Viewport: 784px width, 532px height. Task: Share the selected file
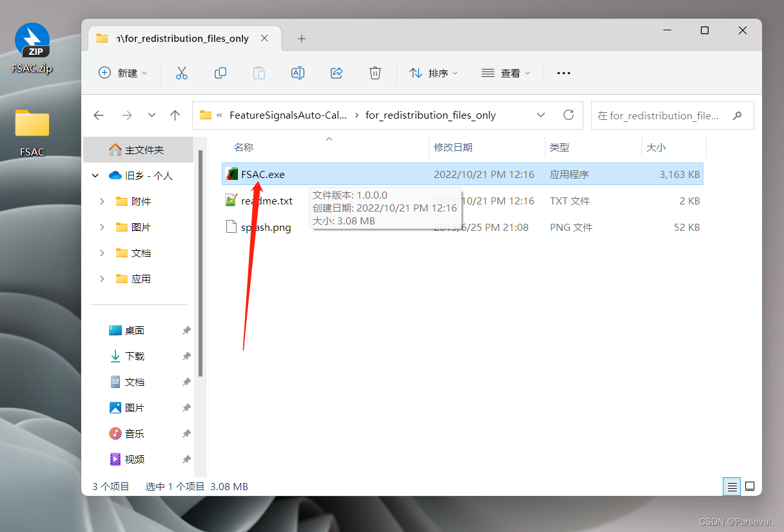coord(337,73)
